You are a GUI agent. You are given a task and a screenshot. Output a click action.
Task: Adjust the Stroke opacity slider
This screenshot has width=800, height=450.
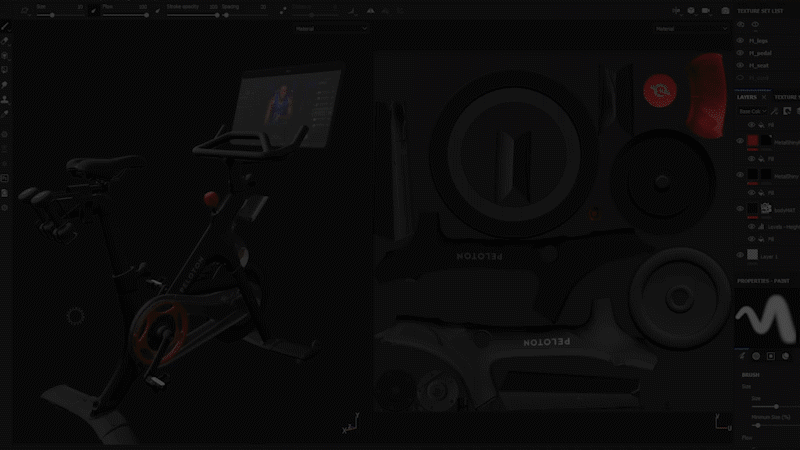point(192,15)
